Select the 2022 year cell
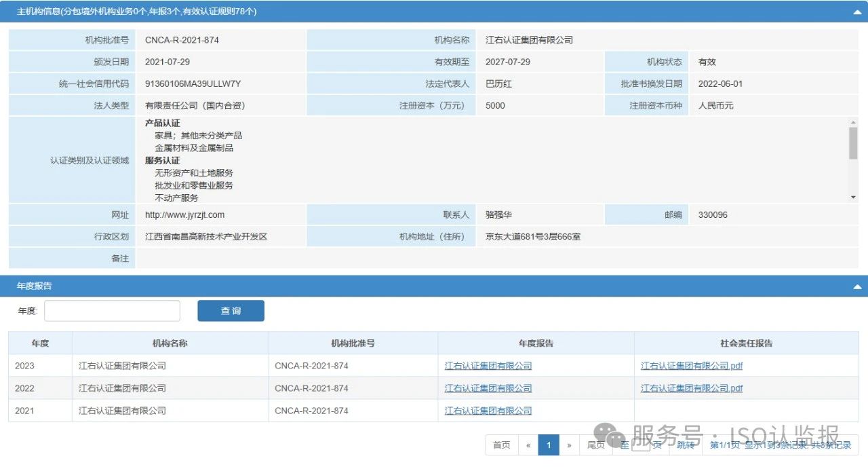 tap(40, 388)
